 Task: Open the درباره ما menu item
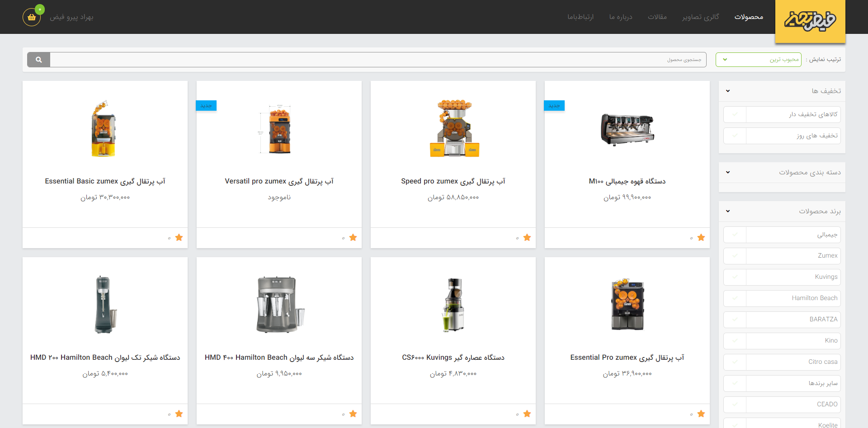621,17
